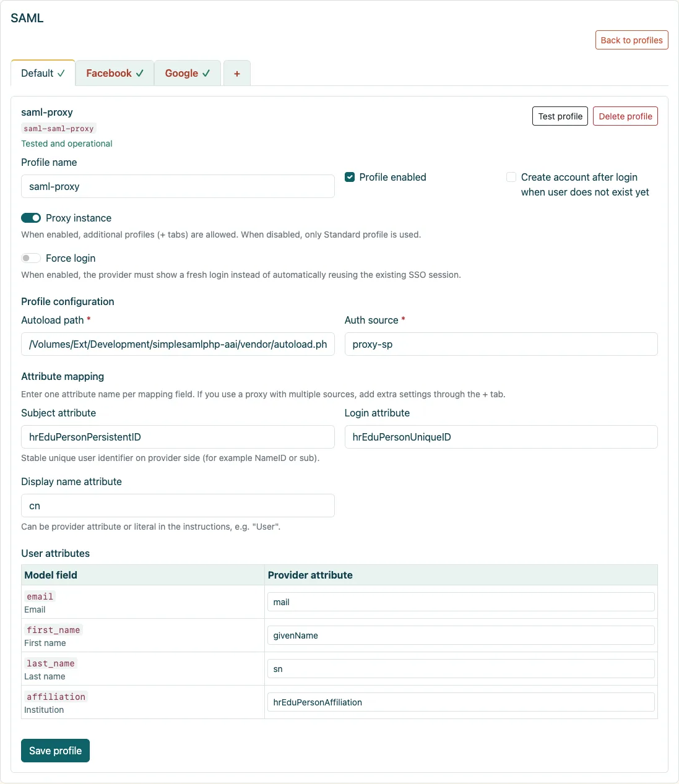Click the email provider attribute input

[461, 602]
